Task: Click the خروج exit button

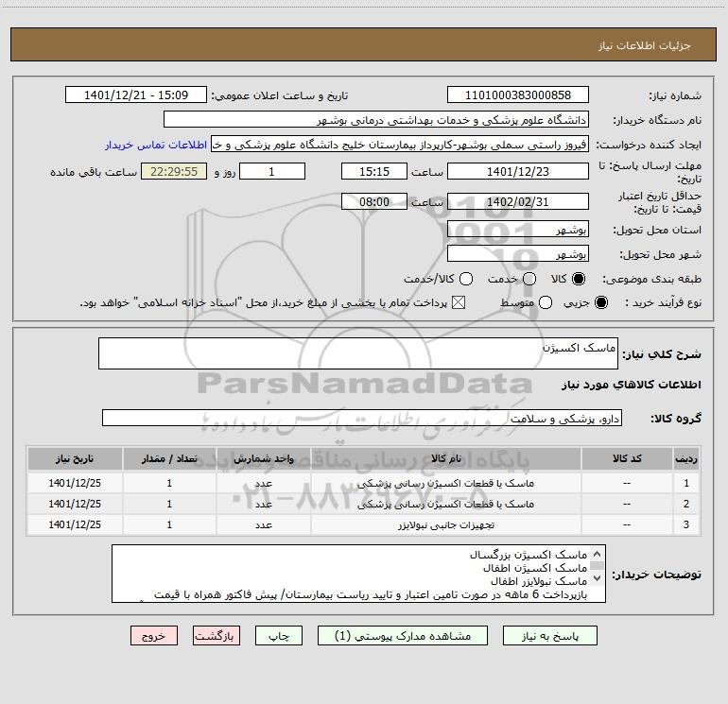Action: pyautogui.click(x=154, y=636)
